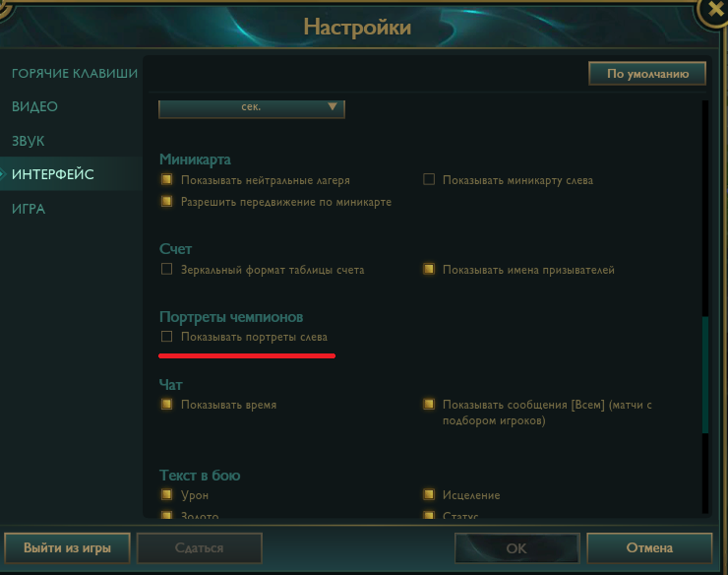Open the Игра settings tab
The height and width of the screenshot is (575, 728).
(x=29, y=209)
